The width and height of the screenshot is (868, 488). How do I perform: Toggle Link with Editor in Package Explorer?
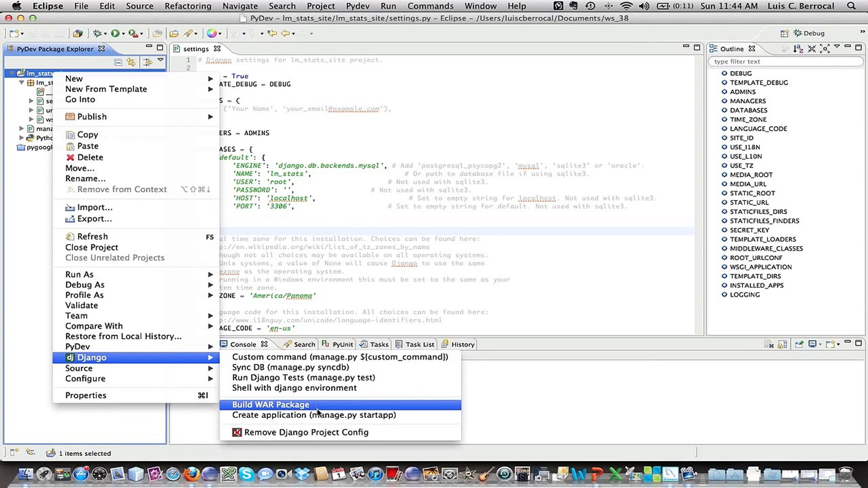pyautogui.click(x=131, y=62)
